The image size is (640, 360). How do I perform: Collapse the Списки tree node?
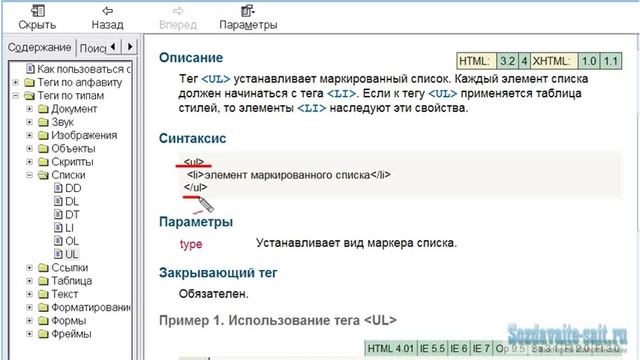29,175
